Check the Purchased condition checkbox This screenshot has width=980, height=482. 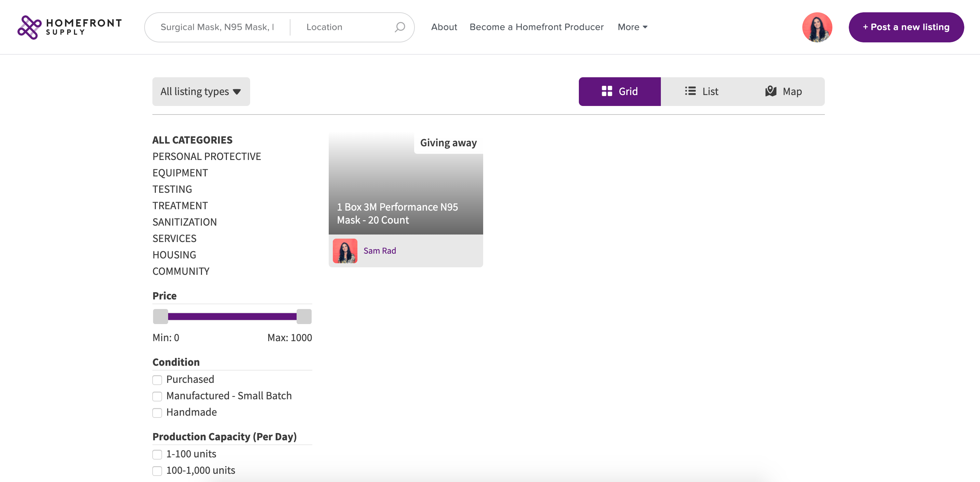(x=157, y=380)
